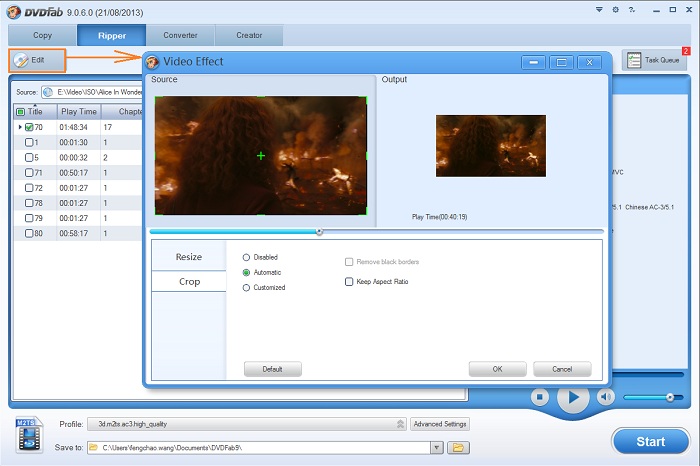The image size is (700, 466).
Task: Open the title bar dropdown menu arrow
Action: click(599, 9)
